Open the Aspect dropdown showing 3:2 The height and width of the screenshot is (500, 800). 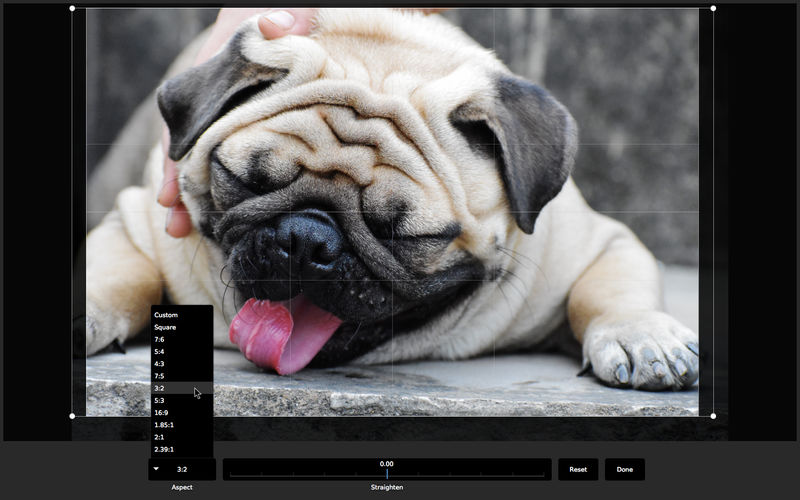[182, 469]
